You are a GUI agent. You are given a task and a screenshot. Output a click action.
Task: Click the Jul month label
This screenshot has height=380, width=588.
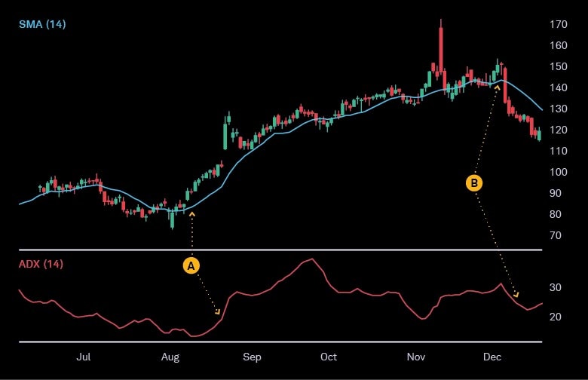(83, 357)
